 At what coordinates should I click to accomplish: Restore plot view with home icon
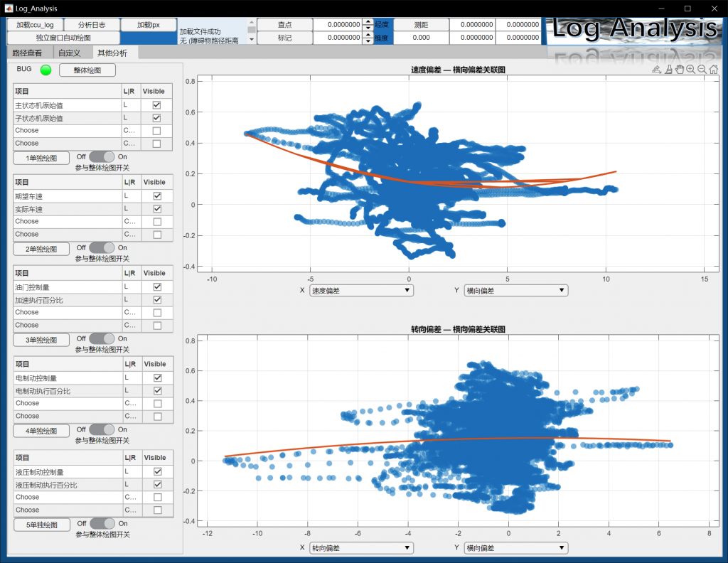pos(714,70)
